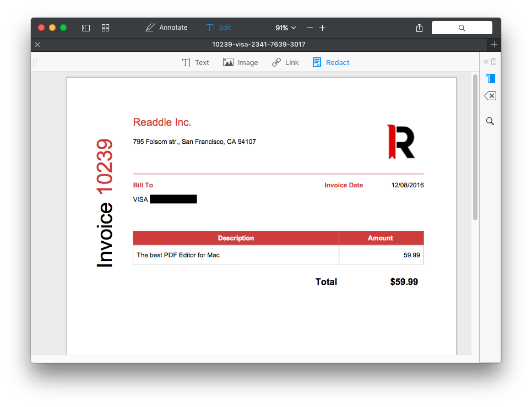The height and width of the screenshot is (407, 532).
Task: Click the Total label
Action: [326, 282]
